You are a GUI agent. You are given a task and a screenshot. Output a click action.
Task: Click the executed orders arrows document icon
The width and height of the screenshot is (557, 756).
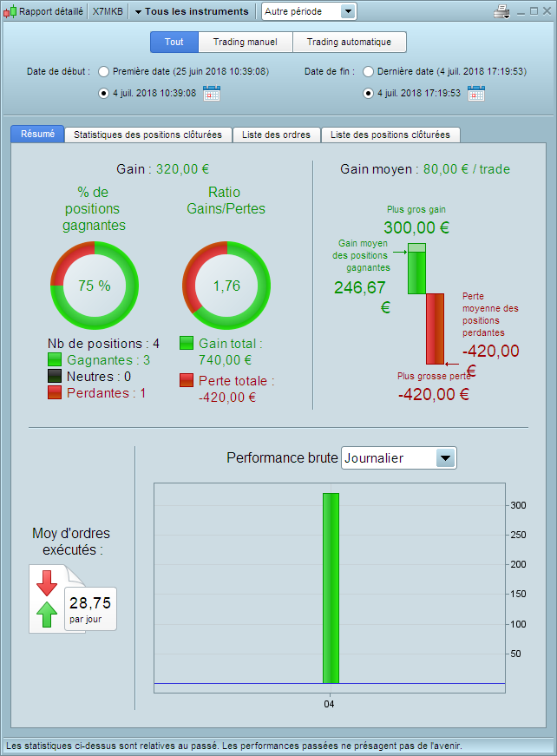tap(57, 598)
